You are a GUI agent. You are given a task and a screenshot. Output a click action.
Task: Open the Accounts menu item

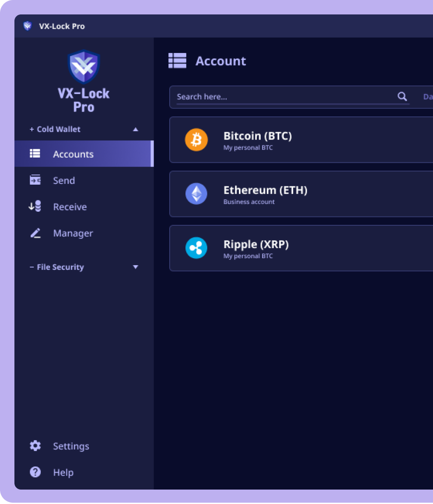point(84,154)
